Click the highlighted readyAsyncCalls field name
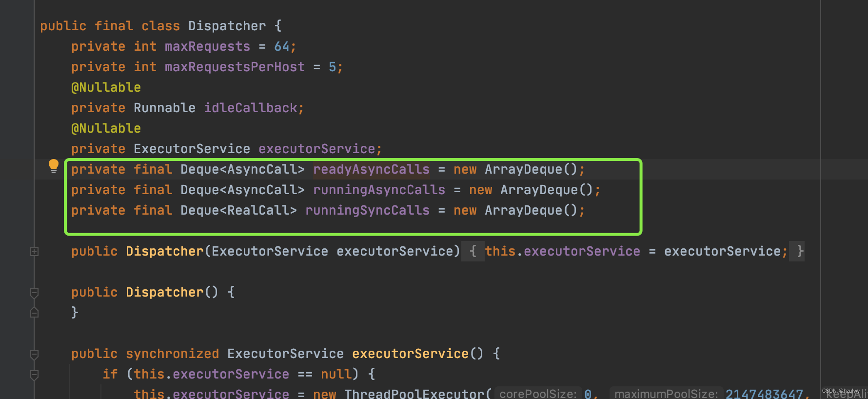The width and height of the screenshot is (868, 399). pyautogui.click(x=371, y=169)
